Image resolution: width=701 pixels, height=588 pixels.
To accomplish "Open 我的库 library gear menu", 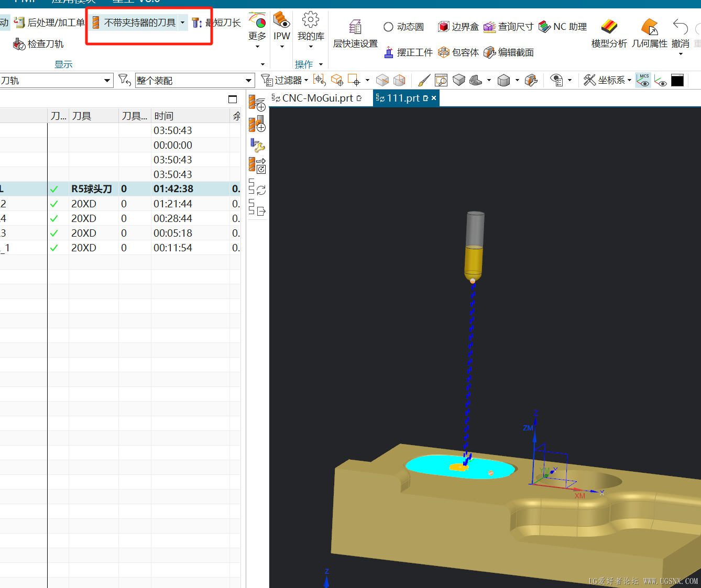I will point(311,30).
